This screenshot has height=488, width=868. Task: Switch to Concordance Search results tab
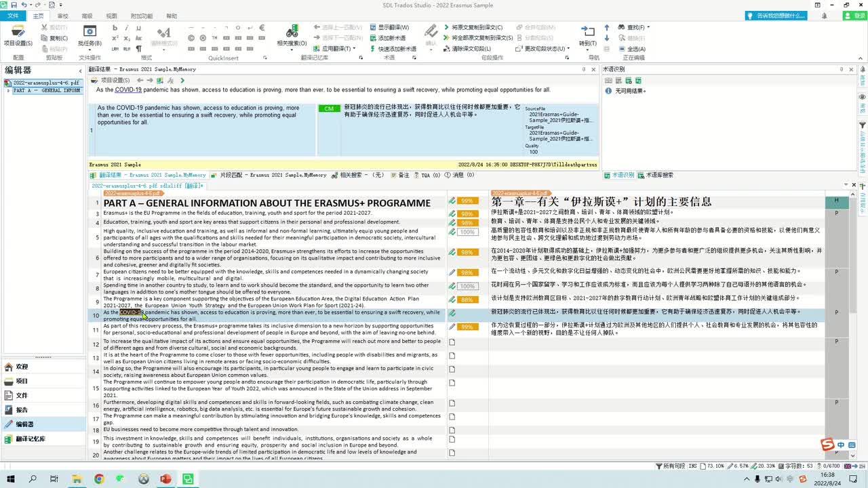pyautogui.click(x=358, y=175)
